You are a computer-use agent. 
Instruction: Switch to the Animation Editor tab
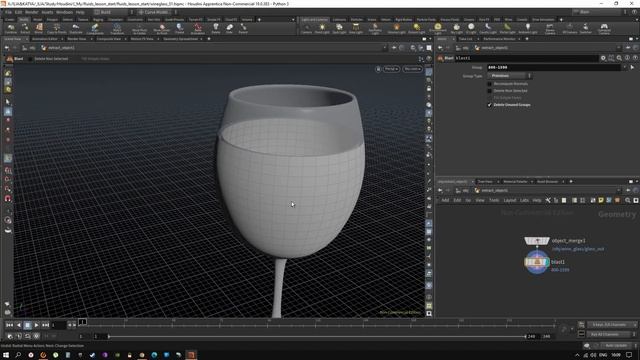coord(45,39)
